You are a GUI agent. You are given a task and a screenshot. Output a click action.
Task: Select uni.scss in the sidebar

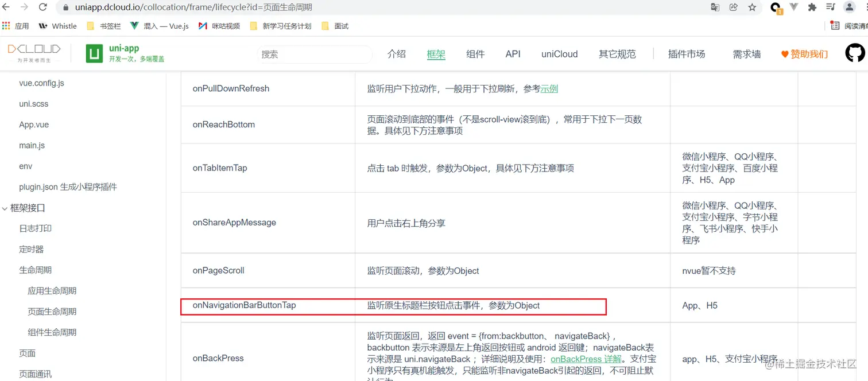click(x=34, y=104)
